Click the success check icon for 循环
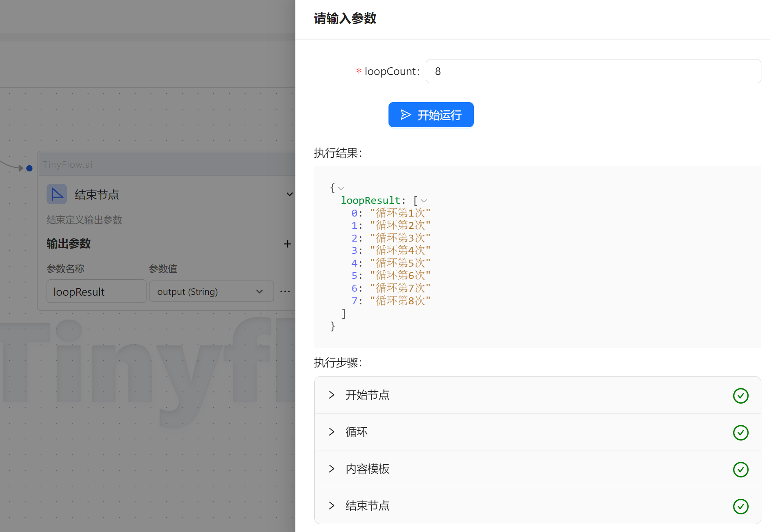This screenshot has width=770, height=532. point(740,432)
